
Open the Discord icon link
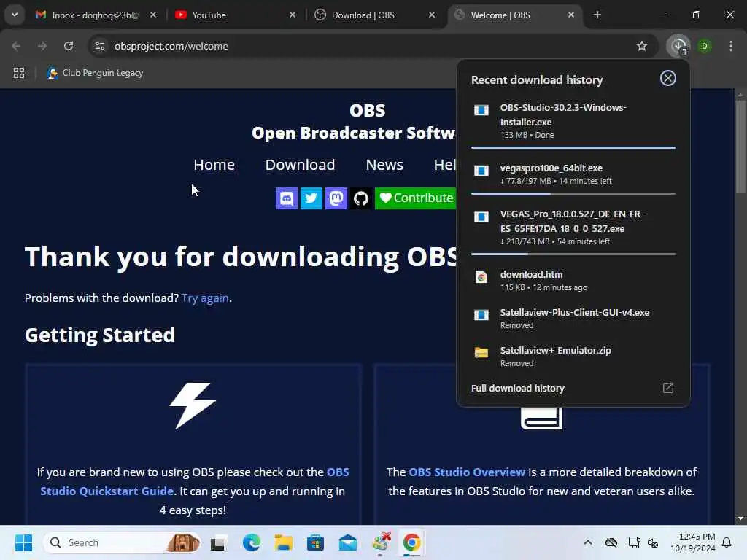(286, 198)
